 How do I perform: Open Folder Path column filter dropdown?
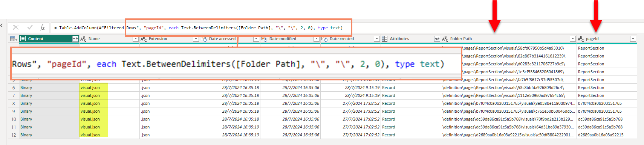click(573, 39)
